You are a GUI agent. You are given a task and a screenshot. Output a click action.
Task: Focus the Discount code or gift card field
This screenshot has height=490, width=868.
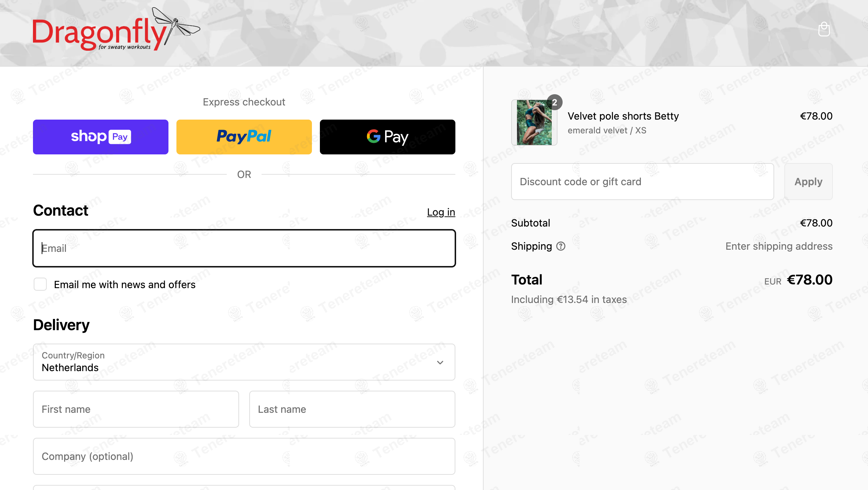643,182
